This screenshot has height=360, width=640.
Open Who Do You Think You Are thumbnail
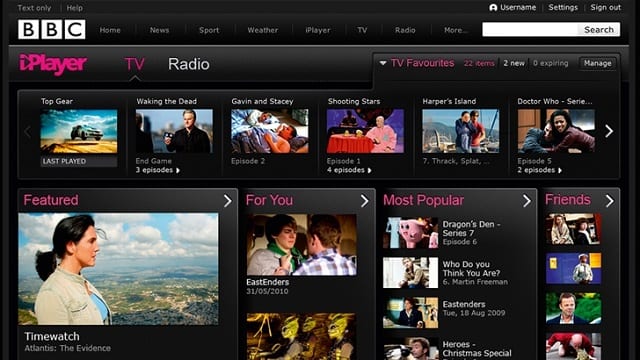(411, 273)
